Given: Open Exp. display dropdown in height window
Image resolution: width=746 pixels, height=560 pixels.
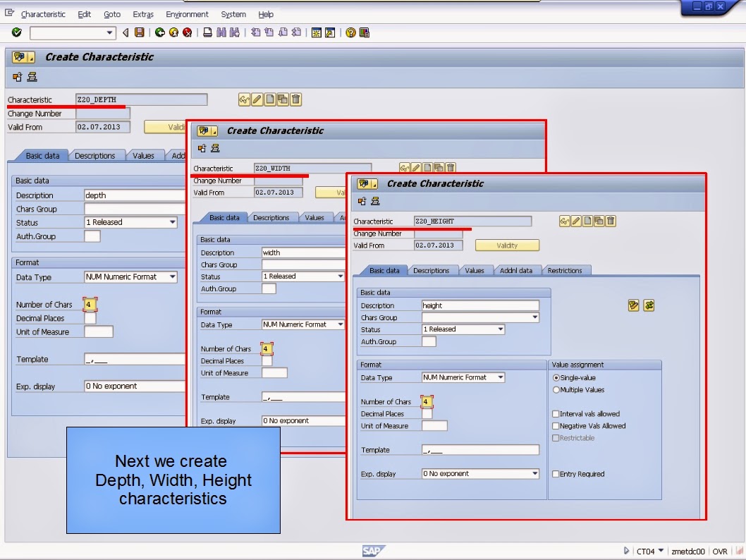Looking at the screenshot, I should [x=534, y=473].
